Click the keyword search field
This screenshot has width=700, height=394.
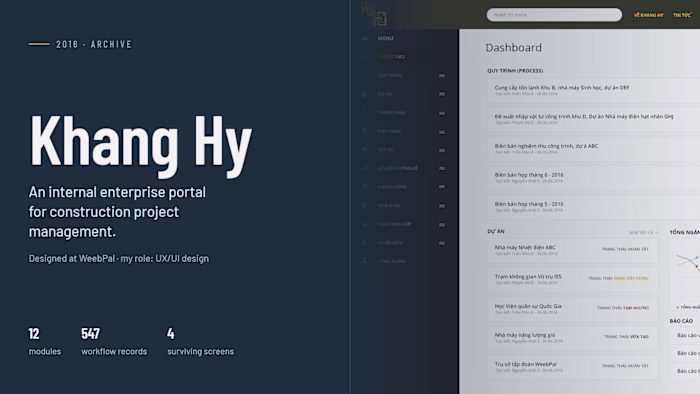pos(554,15)
